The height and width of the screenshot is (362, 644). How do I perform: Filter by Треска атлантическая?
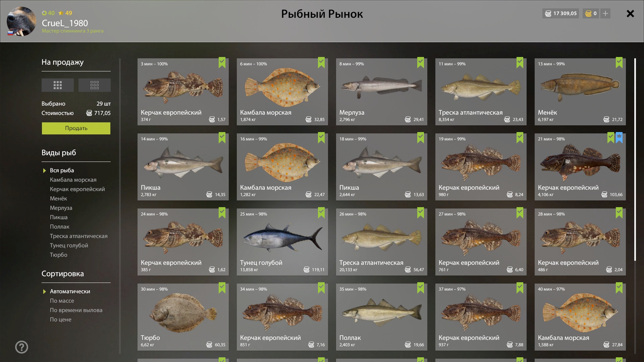tap(79, 236)
